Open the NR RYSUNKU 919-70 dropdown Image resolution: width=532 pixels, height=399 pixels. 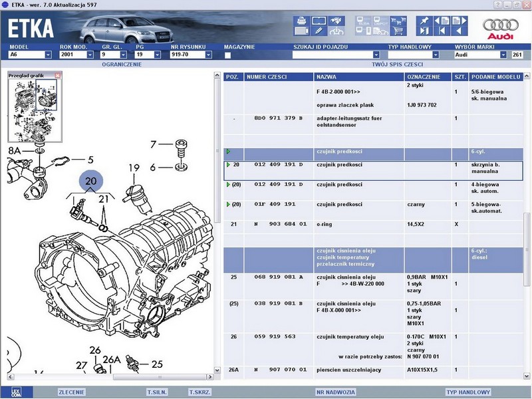(208, 55)
